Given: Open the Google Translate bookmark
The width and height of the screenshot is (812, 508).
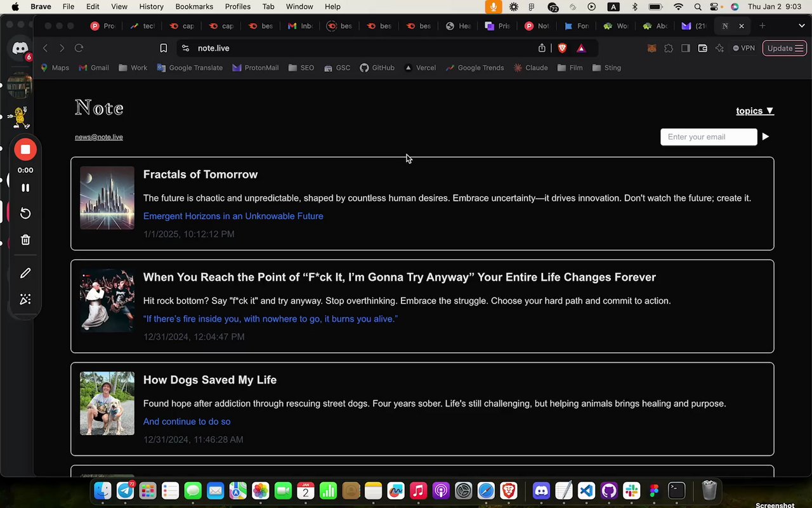Looking at the screenshot, I should pos(190,68).
